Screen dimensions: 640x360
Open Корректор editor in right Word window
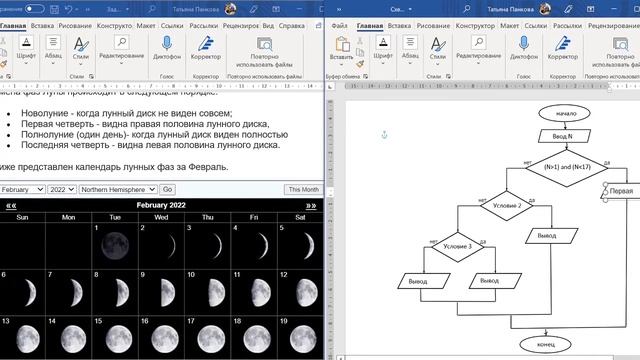563,49
